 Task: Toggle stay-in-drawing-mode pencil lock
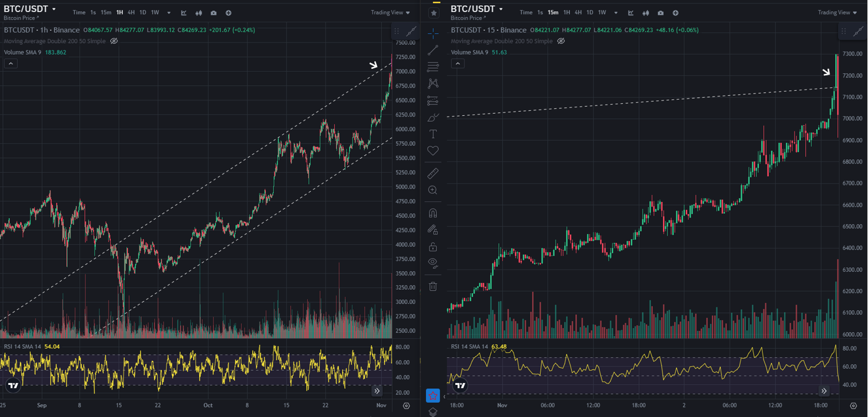click(x=433, y=229)
